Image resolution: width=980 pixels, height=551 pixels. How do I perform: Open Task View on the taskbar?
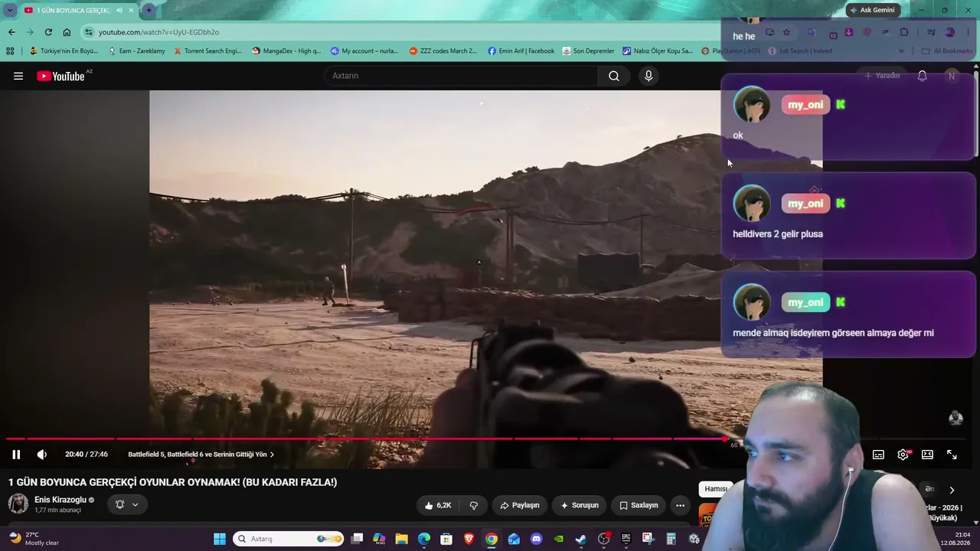[357, 539]
